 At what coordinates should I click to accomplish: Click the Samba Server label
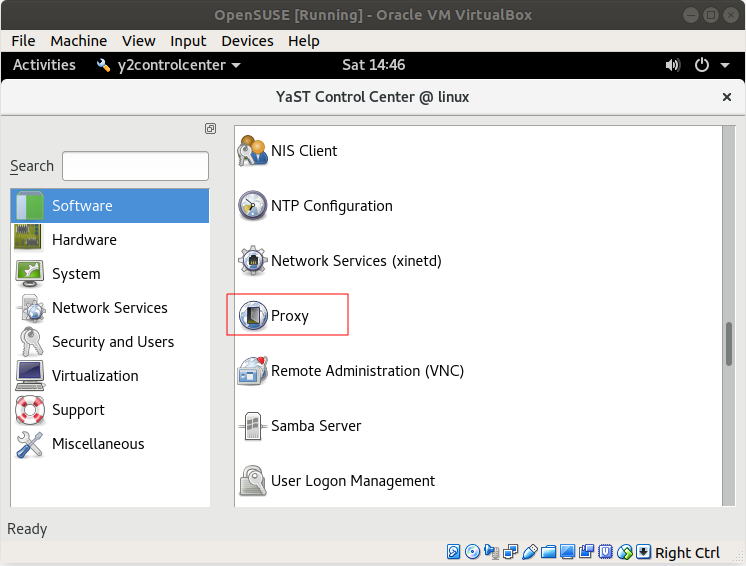click(x=316, y=426)
